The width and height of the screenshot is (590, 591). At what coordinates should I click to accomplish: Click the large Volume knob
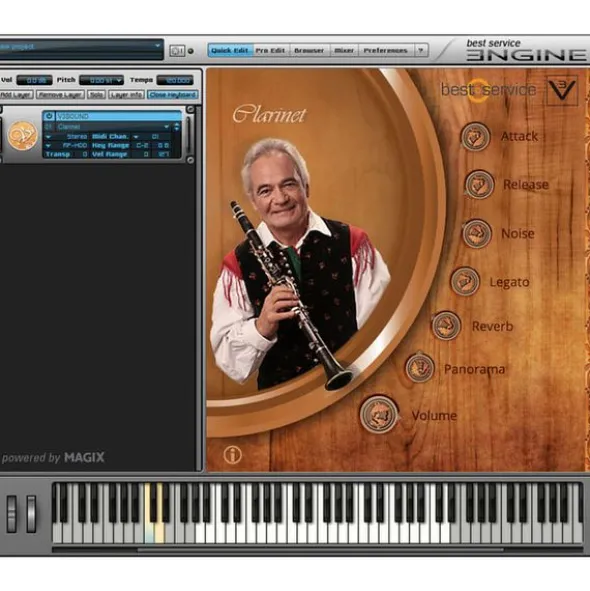[379, 414]
